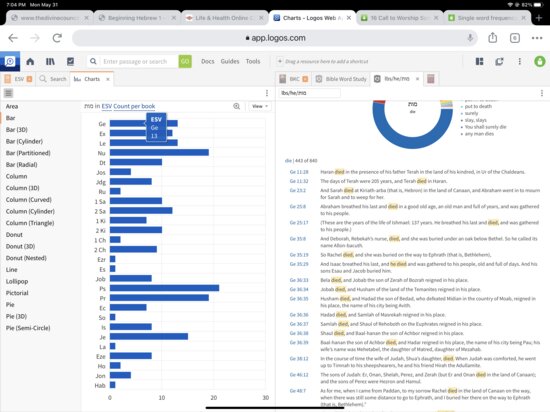Open the Charts panel hamburger menu
Screen dimensions: 550x412
point(8,93)
